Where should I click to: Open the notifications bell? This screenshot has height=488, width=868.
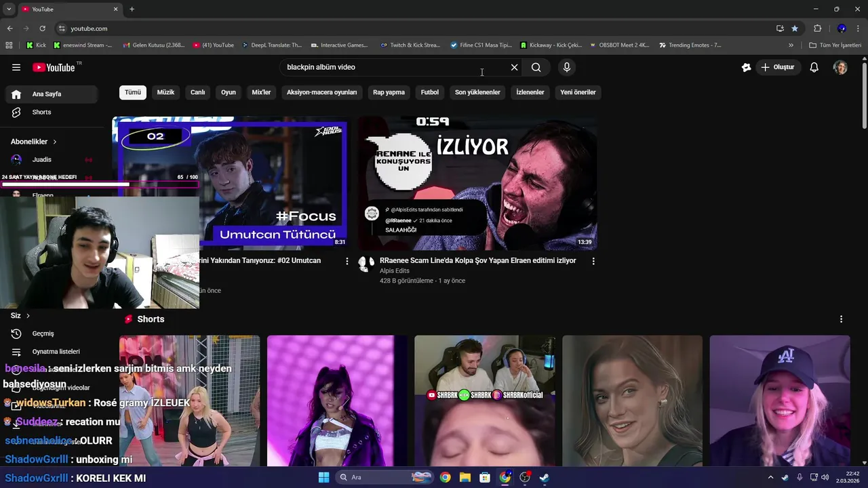click(814, 67)
